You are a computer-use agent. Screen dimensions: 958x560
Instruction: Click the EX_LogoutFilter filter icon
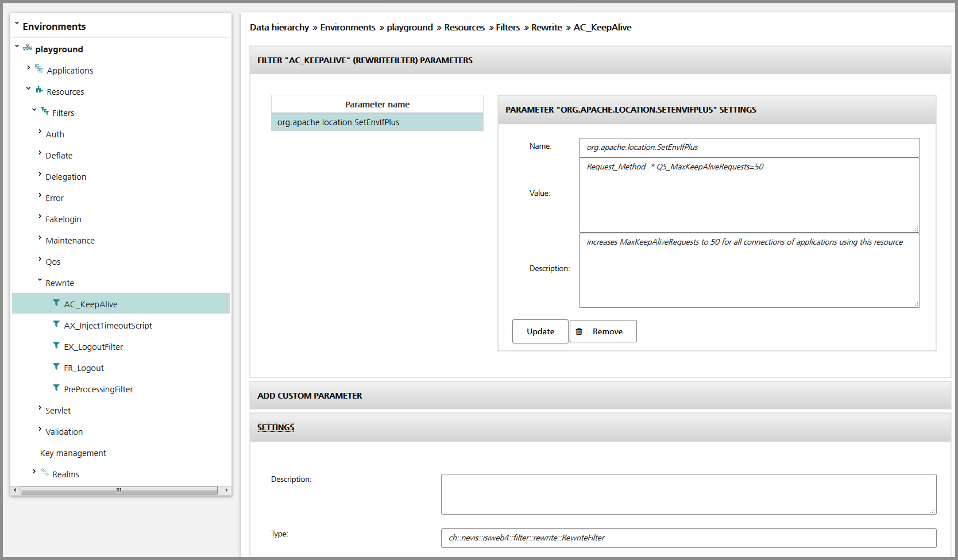56,345
